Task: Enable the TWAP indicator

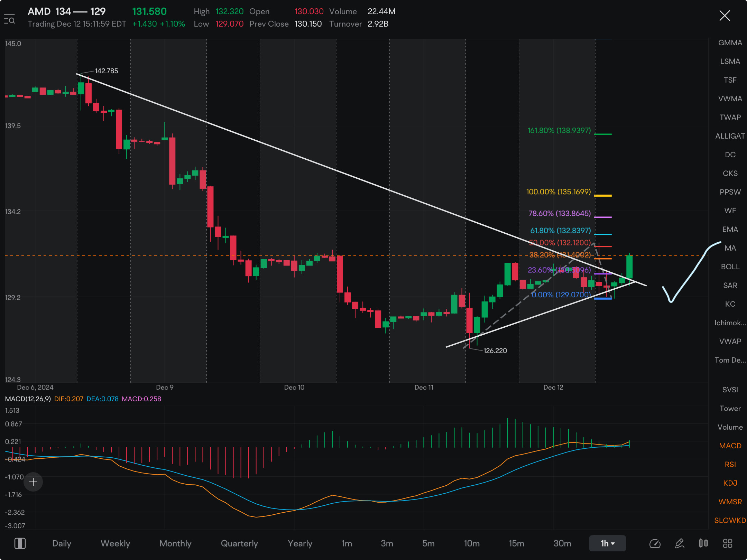Action: coord(730,118)
